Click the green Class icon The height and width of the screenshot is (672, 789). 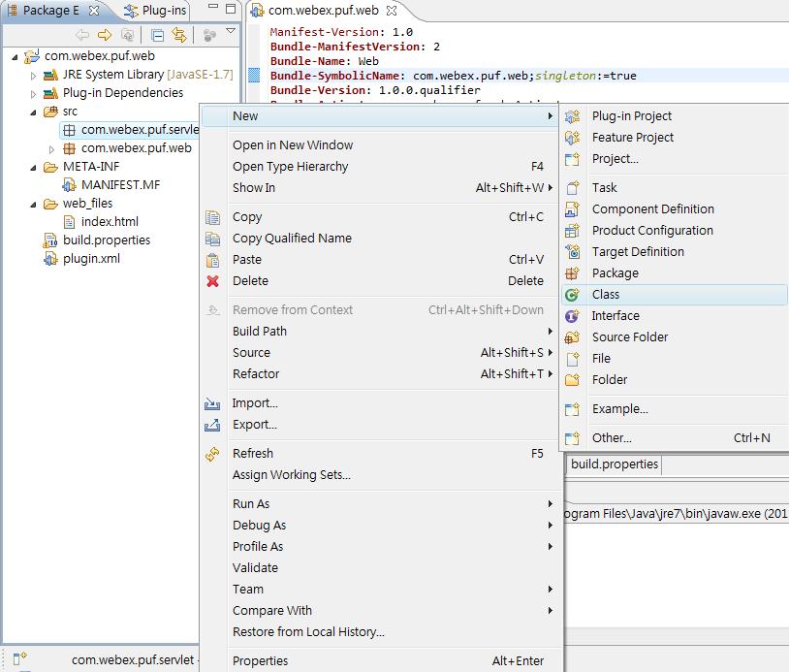572,295
